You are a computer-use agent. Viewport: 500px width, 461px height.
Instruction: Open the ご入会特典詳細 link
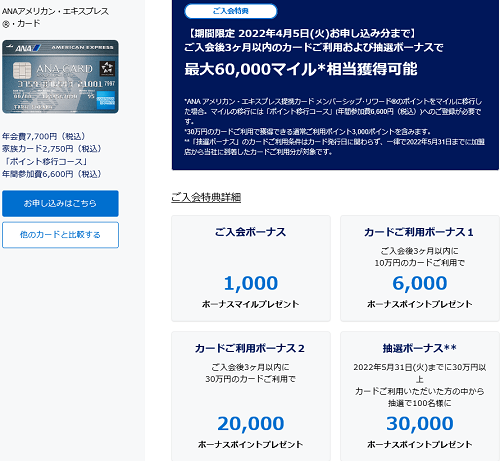pos(206,197)
